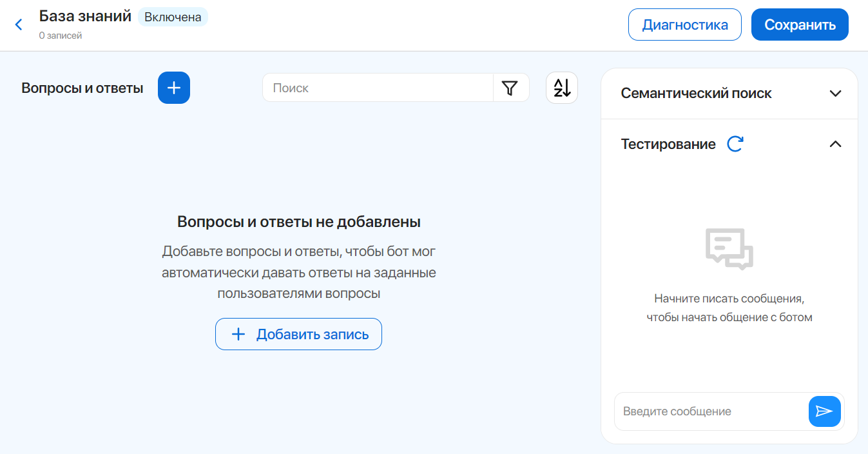Image resolution: width=868 pixels, height=454 pixels.
Task: Click the Семантический поиск section title
Action: click(696, 94)
